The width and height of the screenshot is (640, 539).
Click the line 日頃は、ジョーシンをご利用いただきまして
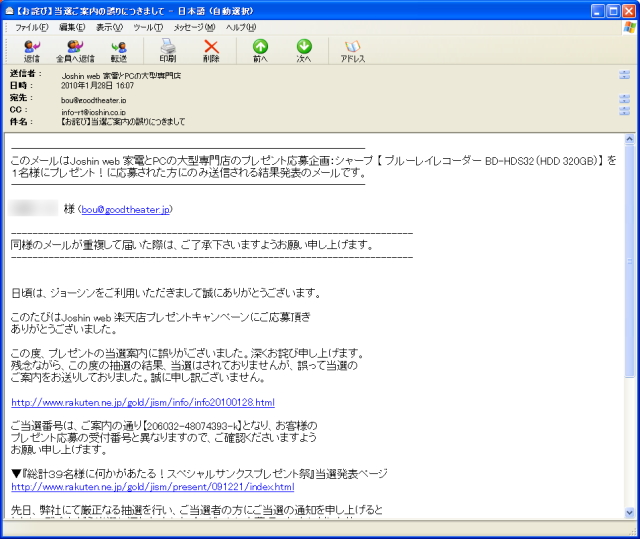pyautogui.click(x=166, y=293)
